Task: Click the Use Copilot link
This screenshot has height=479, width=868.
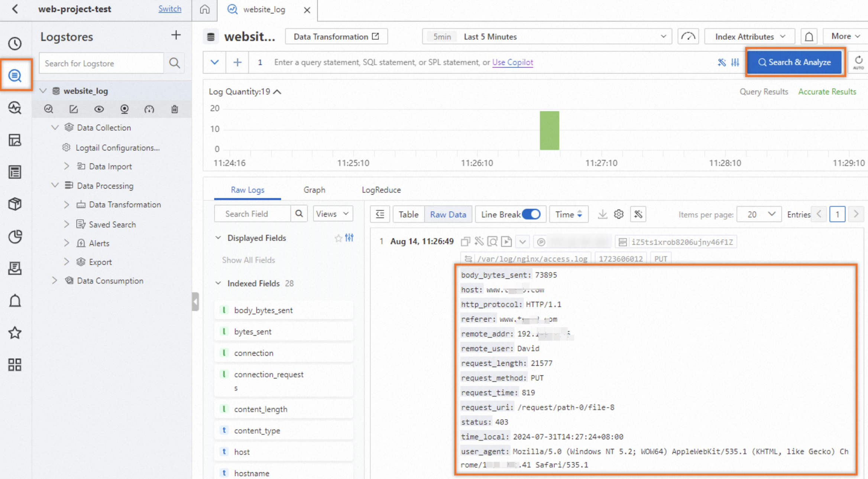Action: [x=512, y=62]
